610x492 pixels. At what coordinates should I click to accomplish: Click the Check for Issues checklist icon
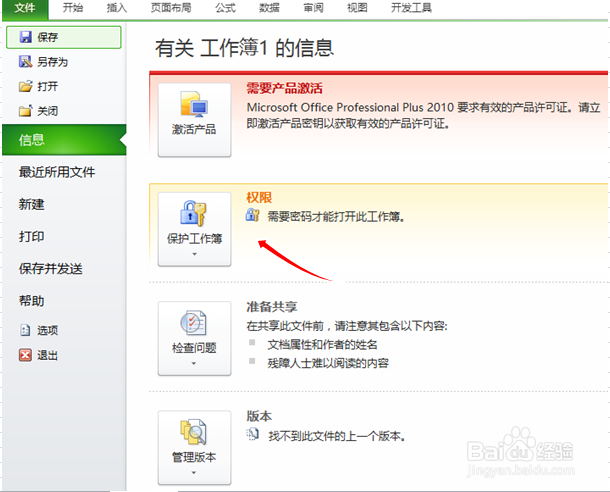[193, 322]
